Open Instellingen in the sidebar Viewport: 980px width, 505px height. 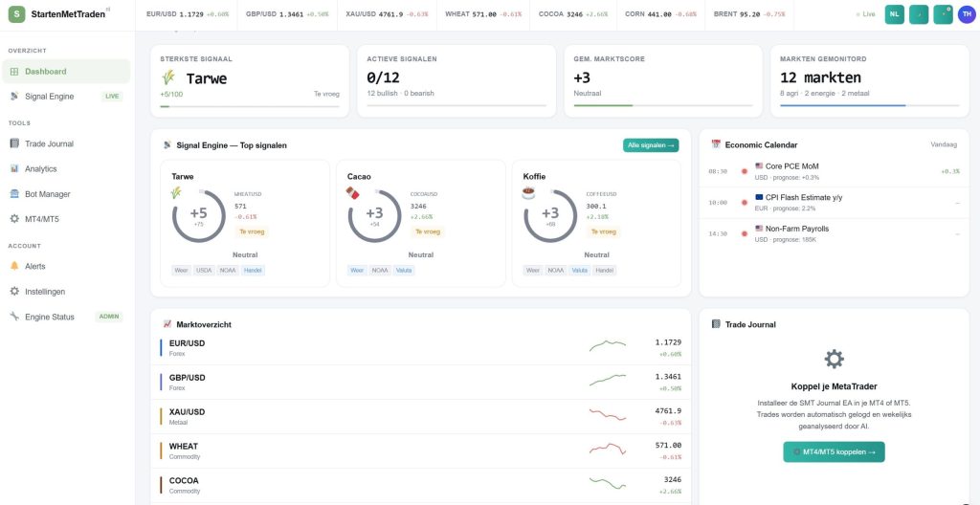pyautogui.click(x=66, y=292)
